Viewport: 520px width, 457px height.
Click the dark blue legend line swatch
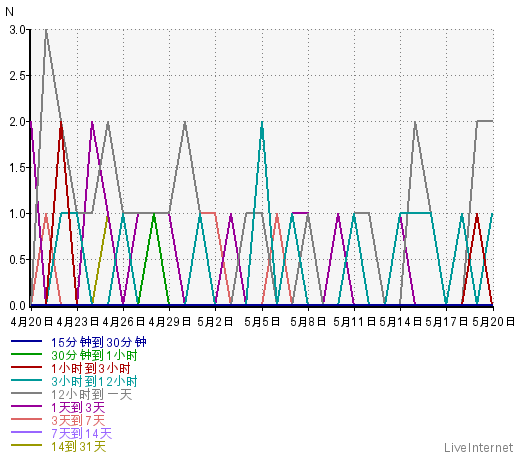click(26, 341)
